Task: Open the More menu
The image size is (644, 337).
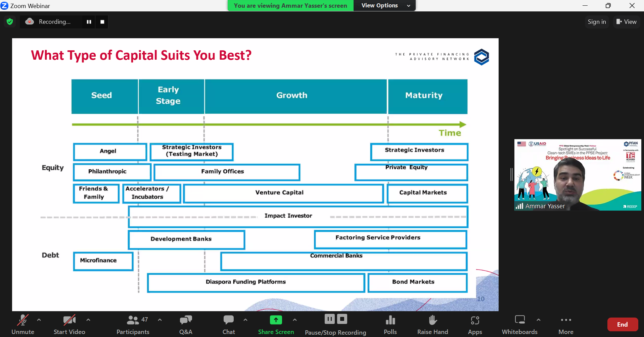Action: click(x=566, y=324)
